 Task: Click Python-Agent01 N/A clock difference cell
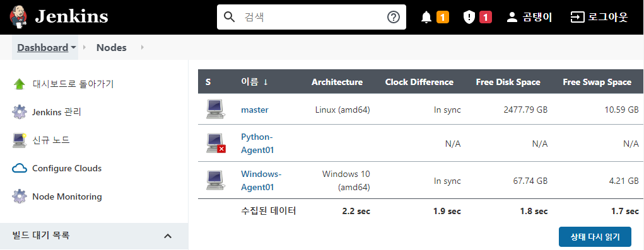pyautogui.click(x=453, y=144)
